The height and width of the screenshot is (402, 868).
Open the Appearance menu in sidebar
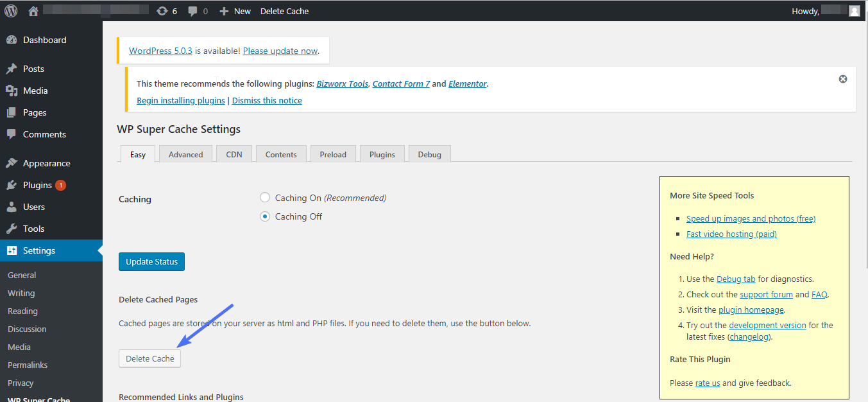tap(46, 163)
